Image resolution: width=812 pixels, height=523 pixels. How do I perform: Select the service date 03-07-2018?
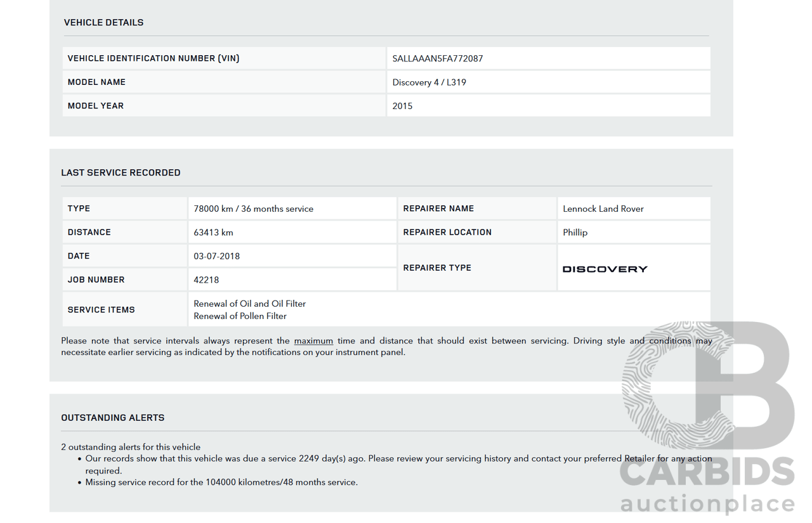(x=217, y=256)
